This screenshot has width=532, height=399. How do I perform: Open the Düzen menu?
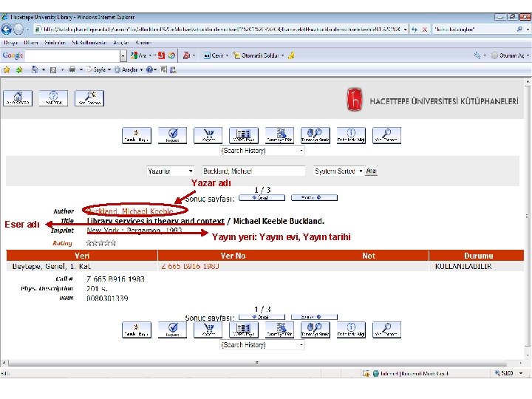(x=31, y=43)
